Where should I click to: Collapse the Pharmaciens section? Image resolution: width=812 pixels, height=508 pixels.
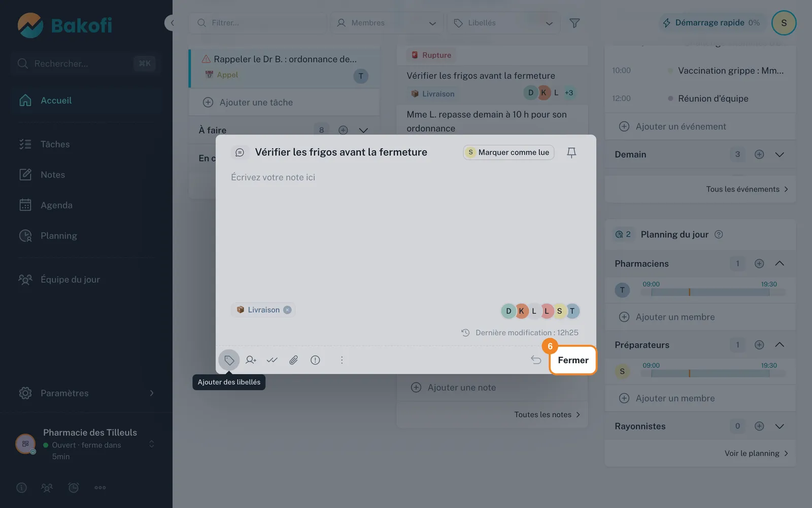pyautogui.click(x=780, y=264)
